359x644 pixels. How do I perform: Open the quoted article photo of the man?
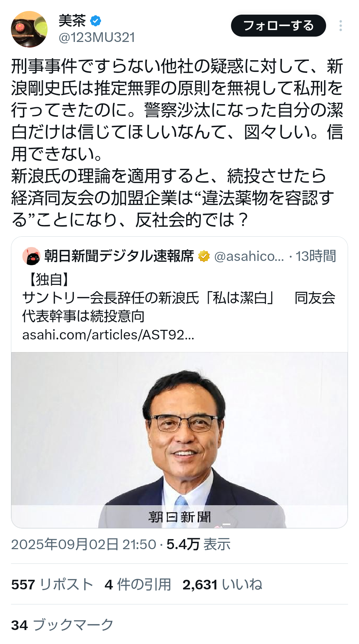tap(179, 440)
